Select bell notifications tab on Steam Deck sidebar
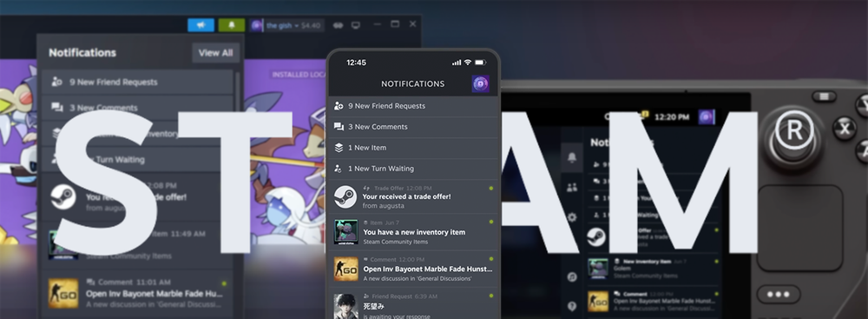The width and height of the screenshot is (868, 319). pyautogui.click(x=572, y=157)
